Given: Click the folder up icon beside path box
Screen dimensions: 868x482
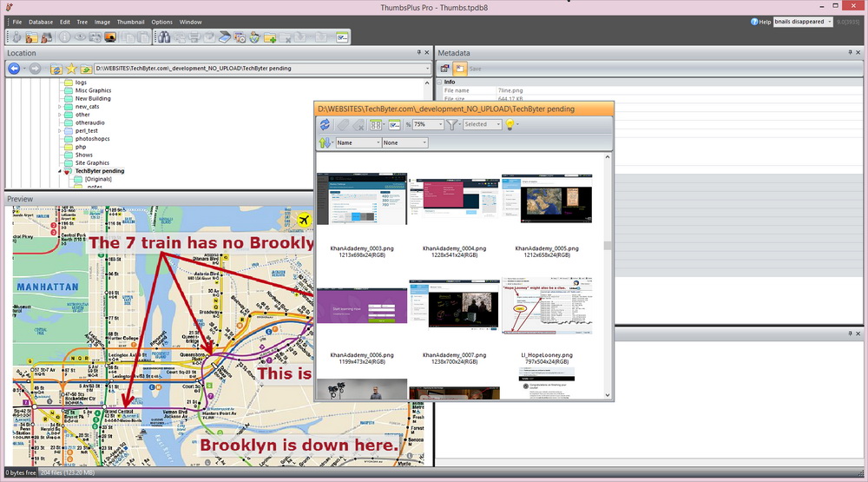Looking at the screenshot, I should click(86, 69).
